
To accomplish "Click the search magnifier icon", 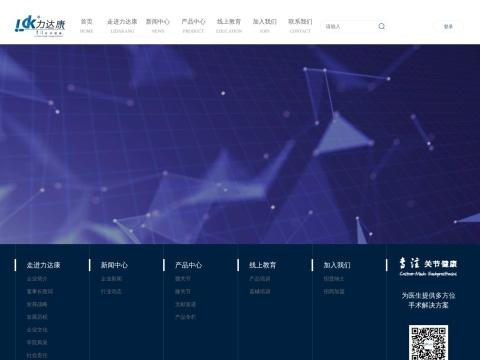I will pyautogui.click(x=382, y=26).
